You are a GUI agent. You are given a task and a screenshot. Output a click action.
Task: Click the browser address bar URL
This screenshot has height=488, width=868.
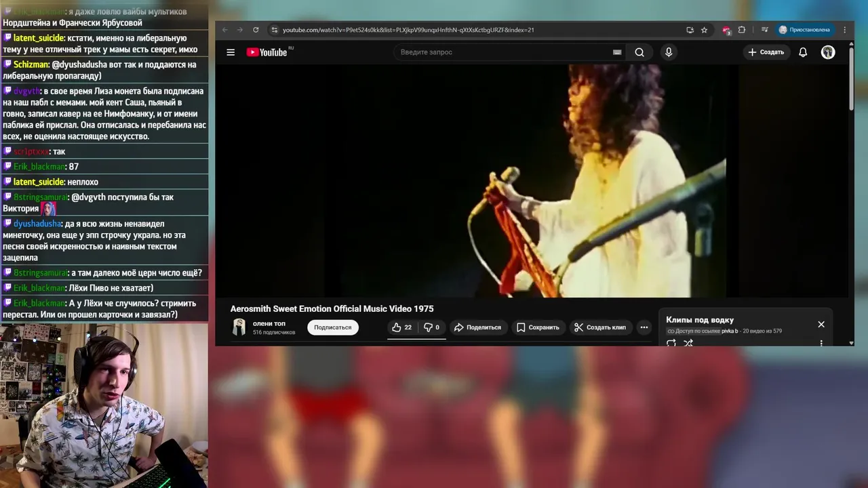(x=408, y=30)
